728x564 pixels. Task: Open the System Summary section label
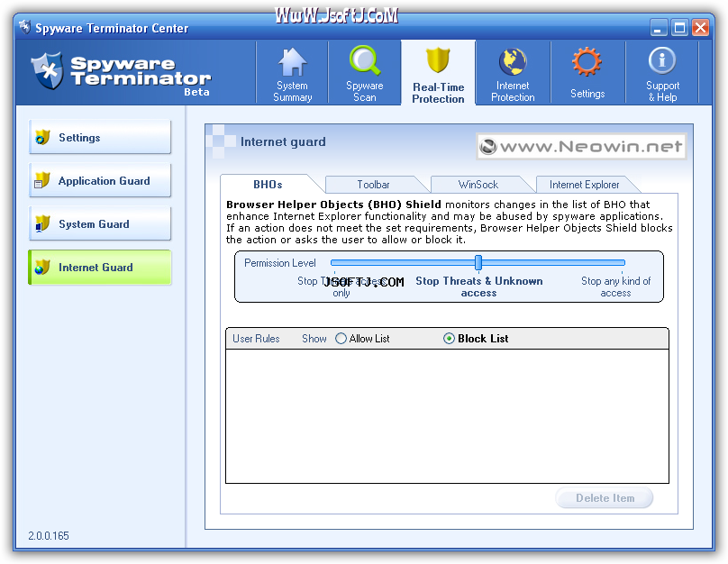coord(293,91)
